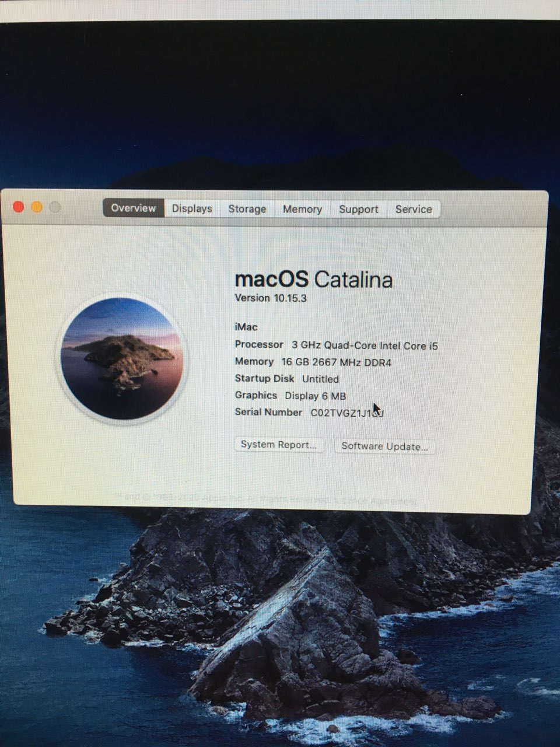This screenshot has width=560, height=747.
Task: Click the Graphics label
Action: (256, 395)
